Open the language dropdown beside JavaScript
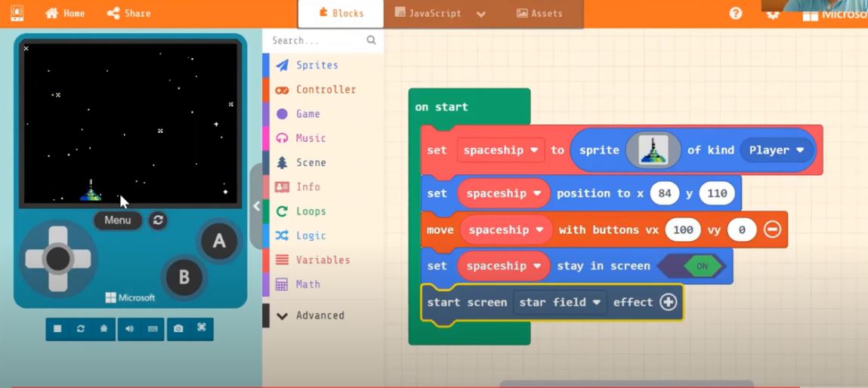This screenshot has width=868, height=388. click(481, 14)
